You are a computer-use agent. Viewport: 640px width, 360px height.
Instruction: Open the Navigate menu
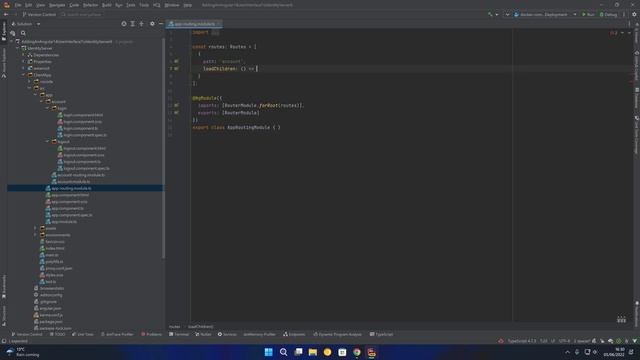(x=57, y=5)
